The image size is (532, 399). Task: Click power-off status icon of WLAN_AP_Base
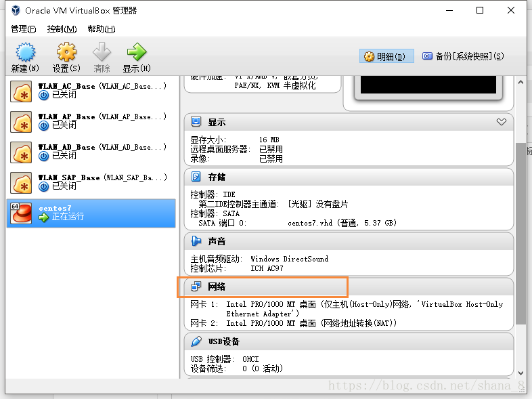43,126
